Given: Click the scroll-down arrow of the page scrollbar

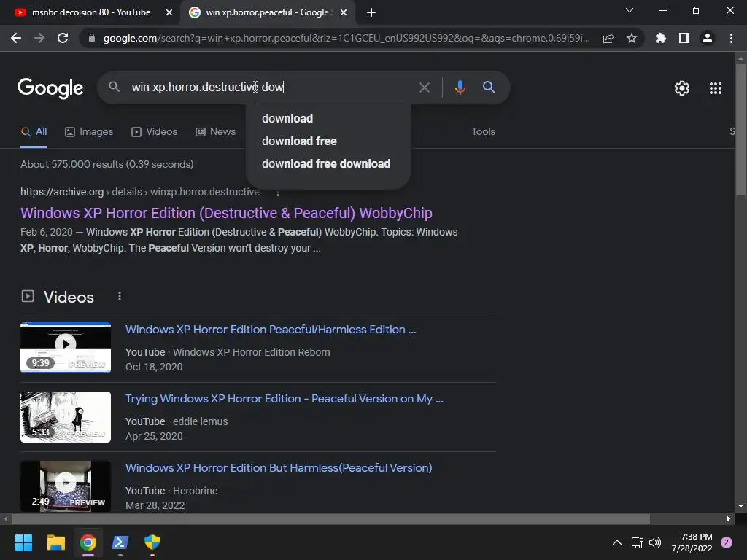Looking at the screenshot, I should (x=740, y=506).
